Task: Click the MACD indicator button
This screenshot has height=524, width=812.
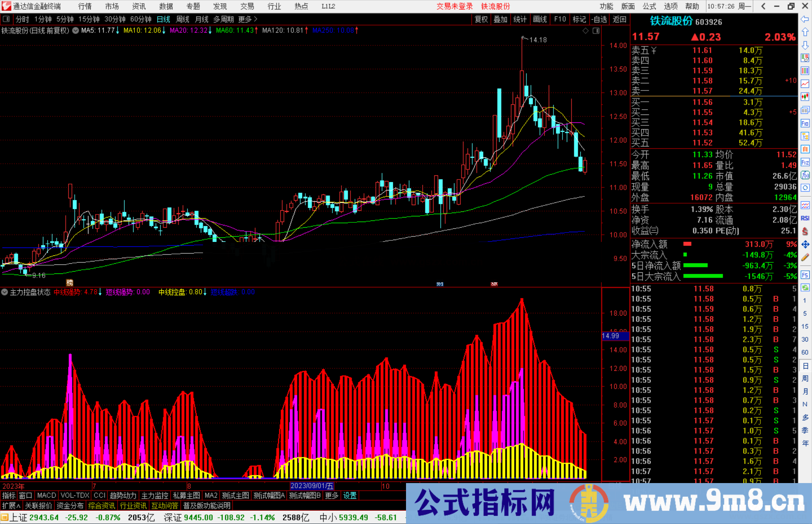Action: (x=46, y=495)
